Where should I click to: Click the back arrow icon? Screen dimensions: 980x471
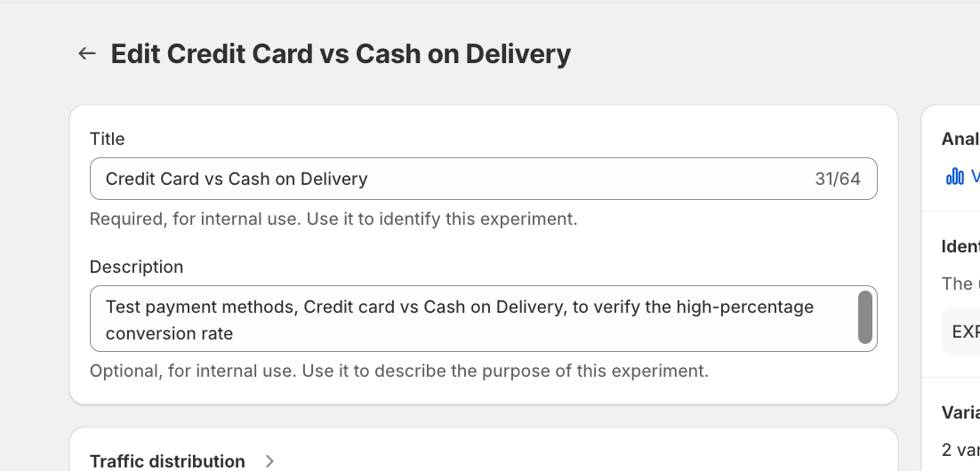[x=86, y=53]
